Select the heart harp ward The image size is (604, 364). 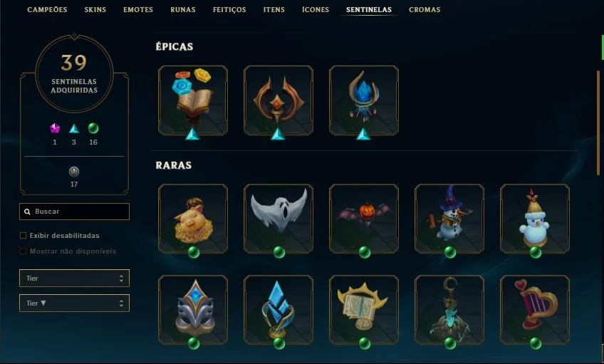pyautogui.click(x=535, y=310)
